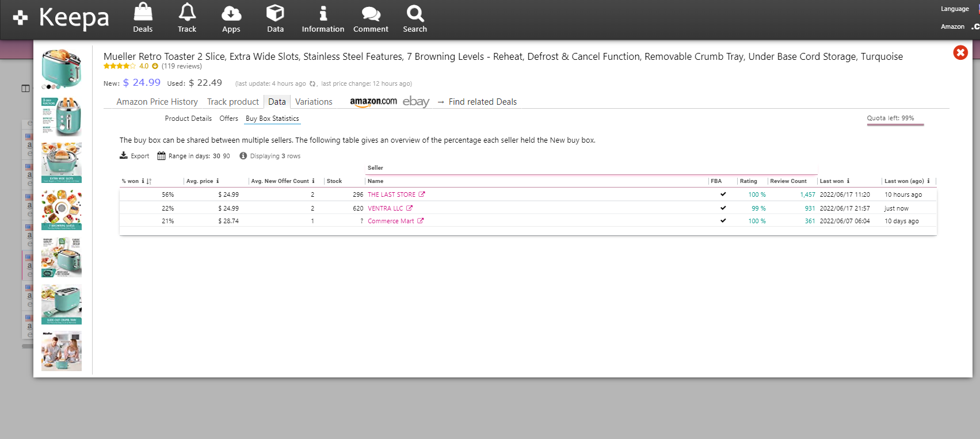This screenshot has height=439, width=980.
Task: Click the refresh icon next to last update
Action: (x=312, y=84)
